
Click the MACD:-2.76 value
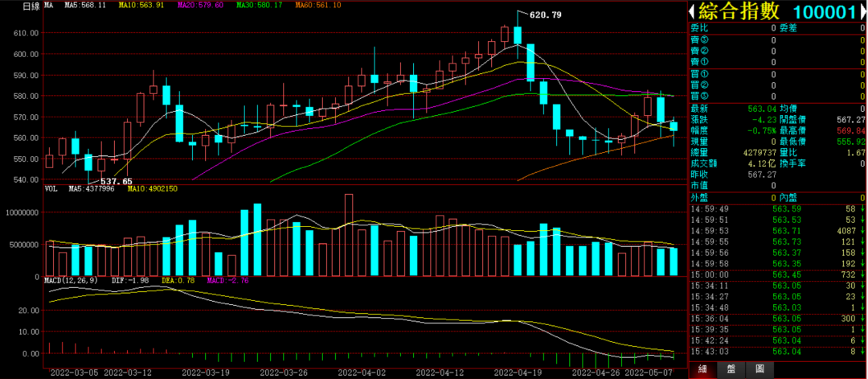click(228, 280)
